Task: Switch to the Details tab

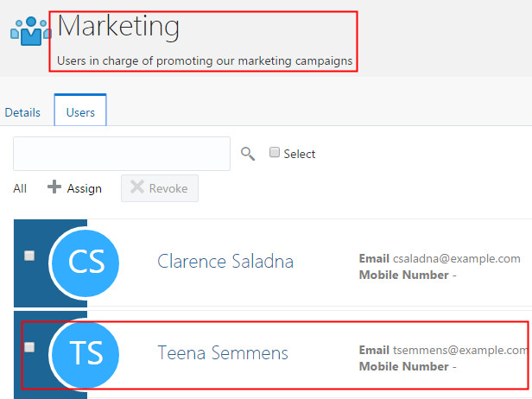Action: click(x=22, y=112)
